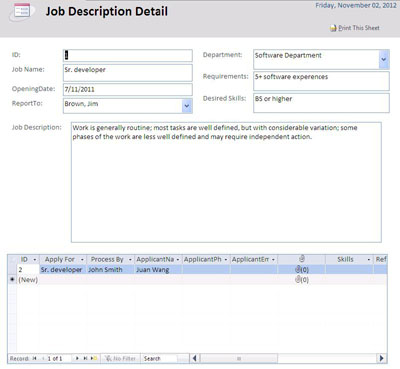Go to the last record button

pos(86,358)
